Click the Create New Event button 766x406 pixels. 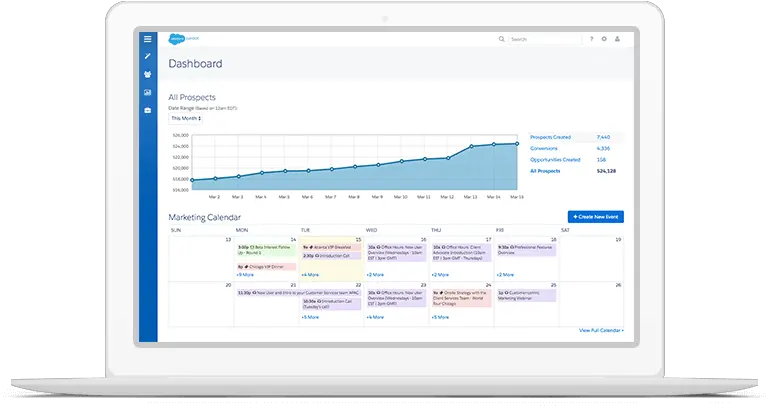tap(595, 217)
